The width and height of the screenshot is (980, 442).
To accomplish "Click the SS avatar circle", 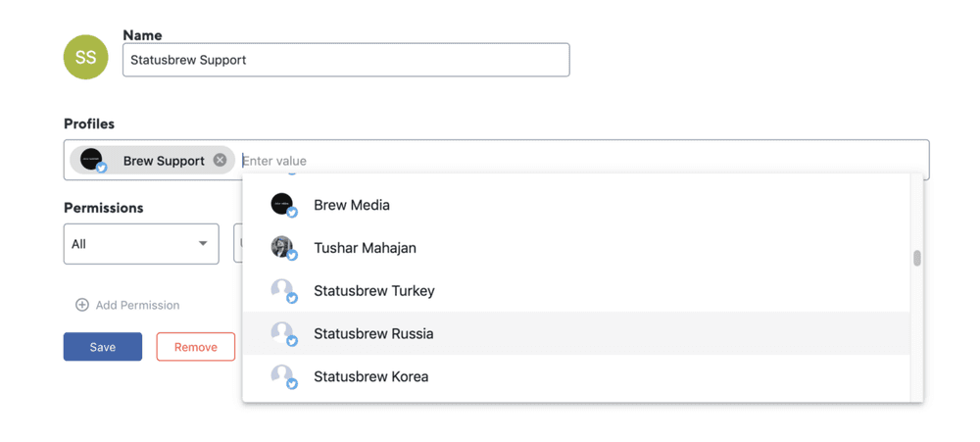I will pos(85,57).
